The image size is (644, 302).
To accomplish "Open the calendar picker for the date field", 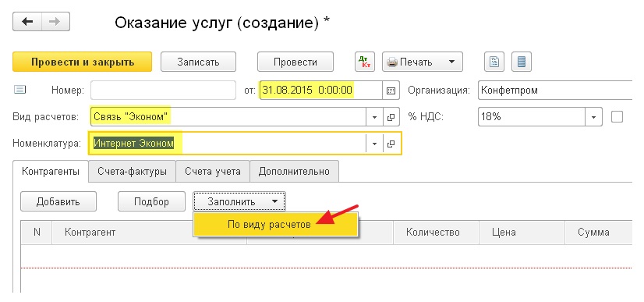I will (391, 91).
